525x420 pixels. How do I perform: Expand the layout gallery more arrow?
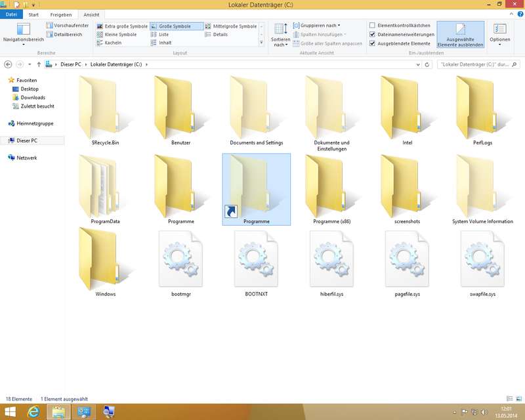coord(261,43)
